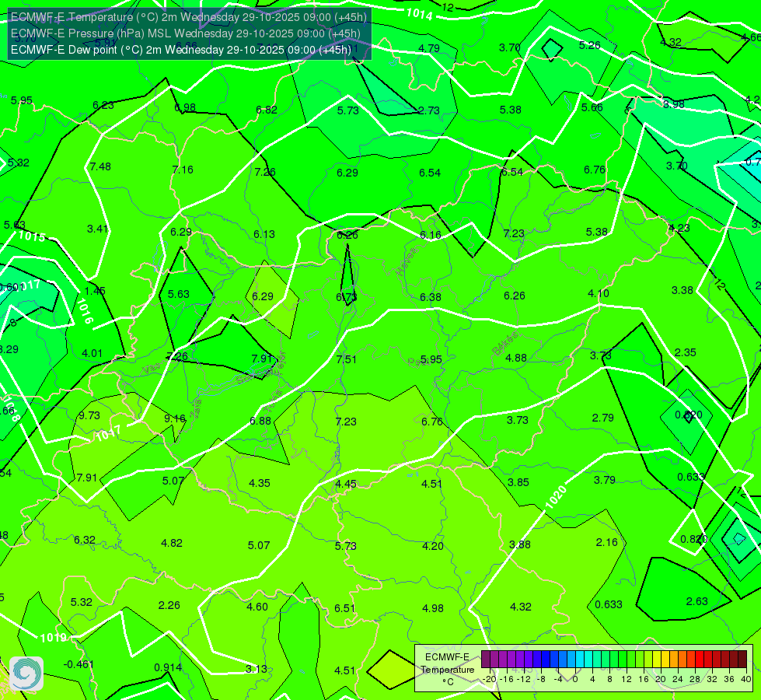The width and height of the screenshot is (761, 700).
Task: Click the dew point value 4.88
Action: point(516,358)
